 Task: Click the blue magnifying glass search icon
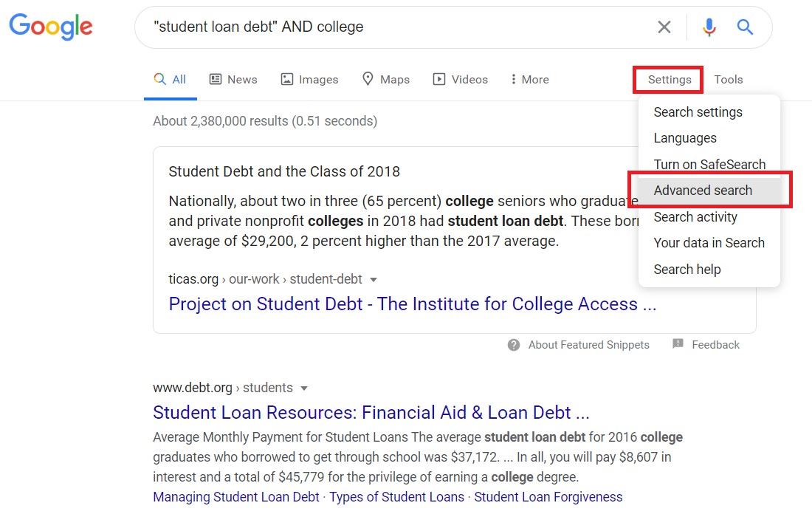tap(745, 27)
